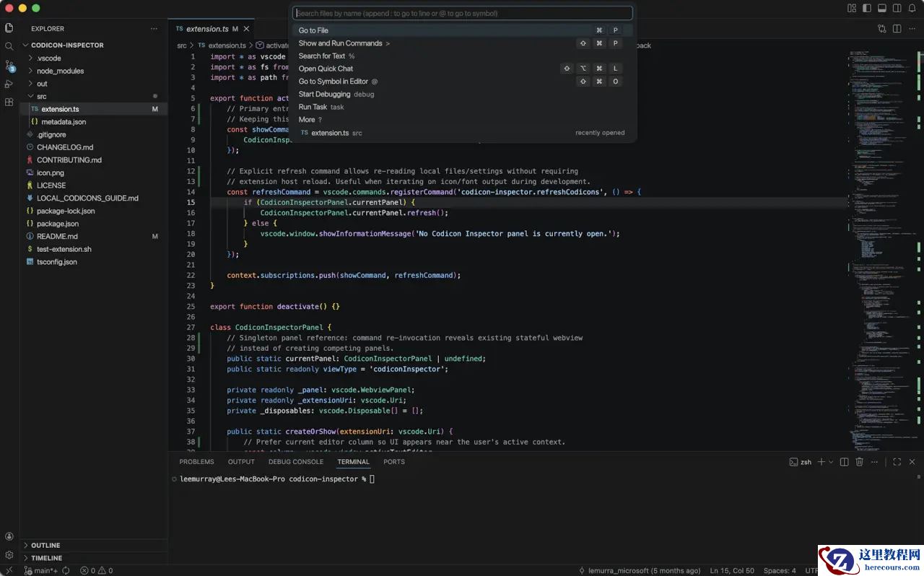Viewport: 924px width, 576px height.
Task: Maximize the panel with the expand icon
Action: coord(897,462)
